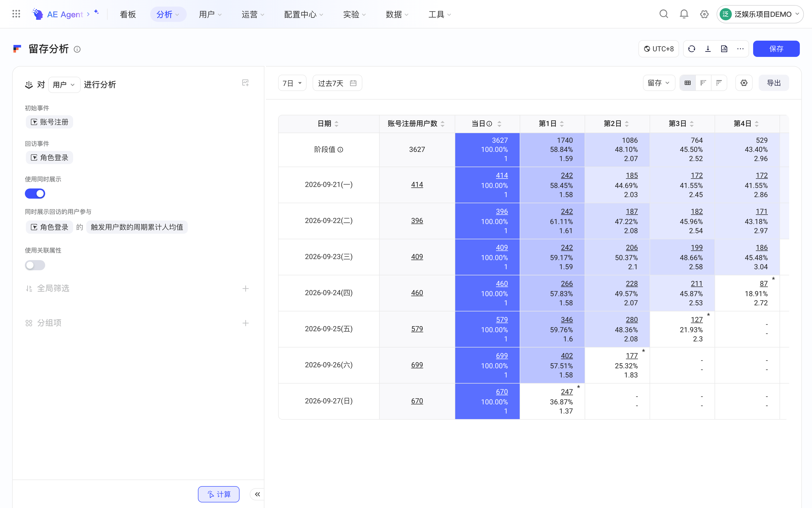Click add-to-dashboard icon in analysis panel

245,83
